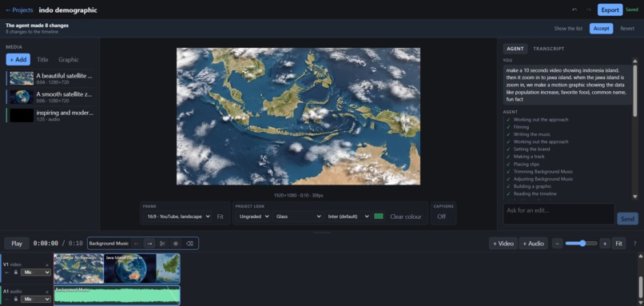This screenshot has width=644, height=306.
Task: Send the edit request
Action: (627, 219)
